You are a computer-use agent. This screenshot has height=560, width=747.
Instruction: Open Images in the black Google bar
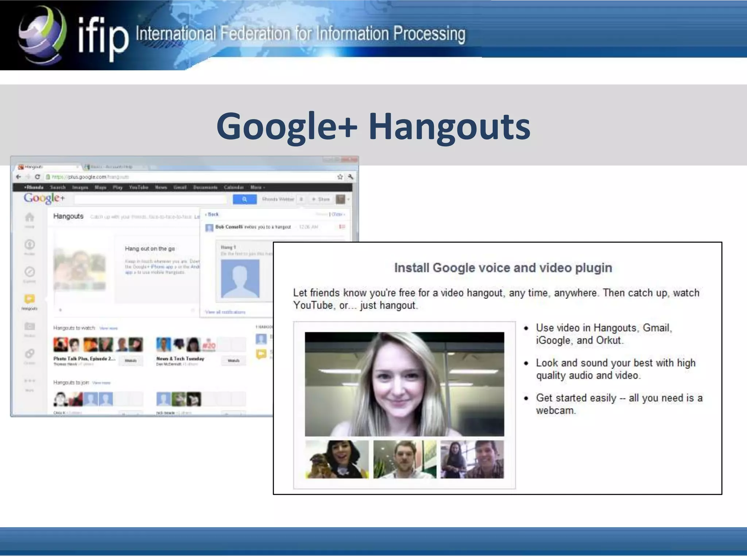coord(80,187)
